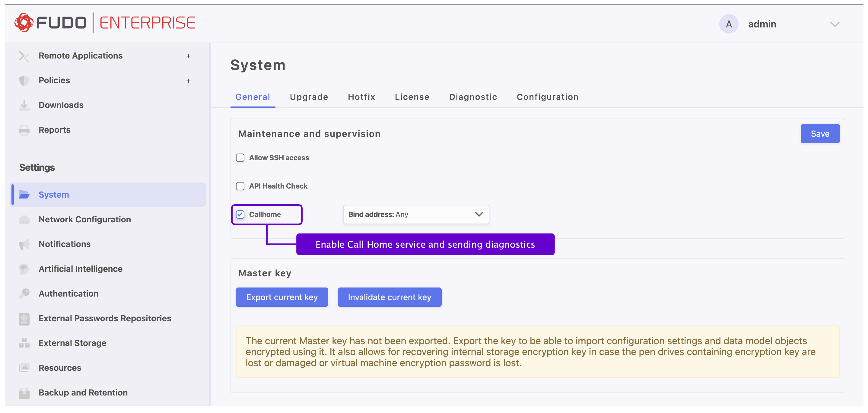Click the Network Configuration port icon
The width and height of the screenshot is (868, 413).
pos(24,220)
